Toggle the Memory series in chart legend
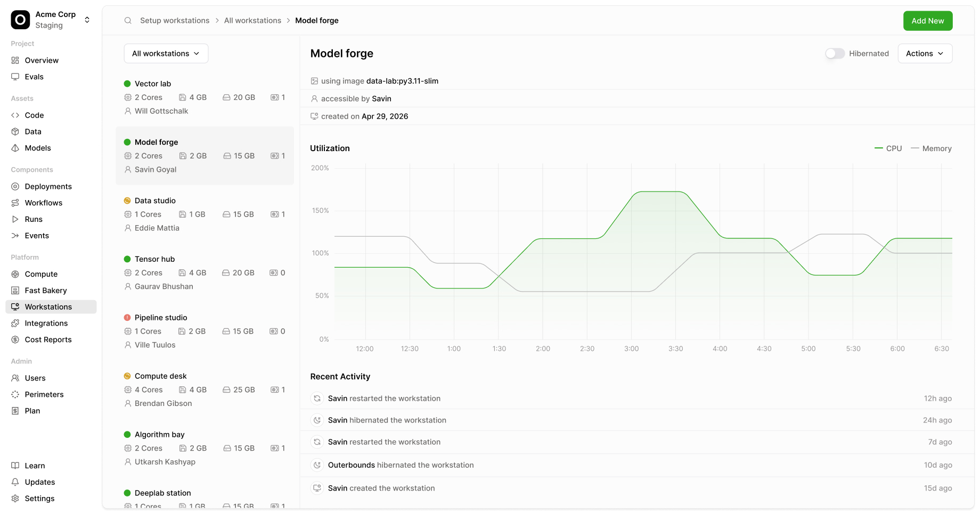This screenshot has height=514, width=980. (931, 148)
